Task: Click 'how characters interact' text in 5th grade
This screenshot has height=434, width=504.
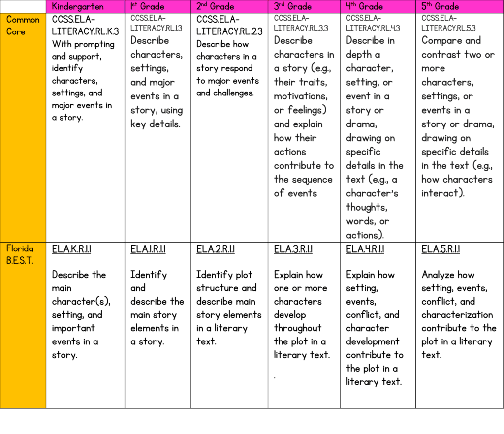Action: [457, 186]
